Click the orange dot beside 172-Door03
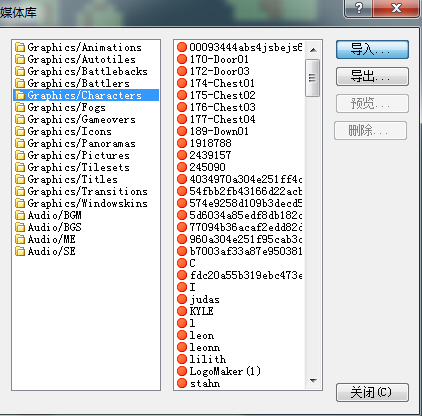 pyautogui.click(x=182, y=71)
